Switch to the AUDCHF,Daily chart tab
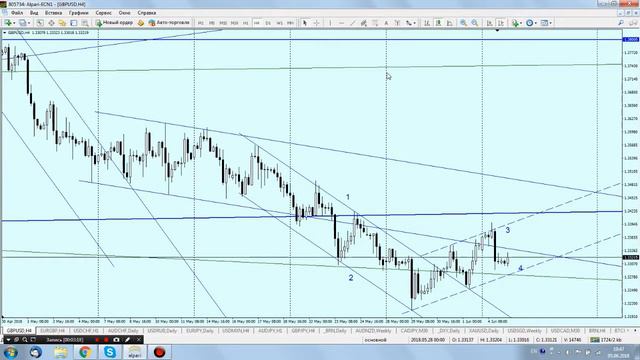Screen dimensions: 640x360 coord(123,331)
